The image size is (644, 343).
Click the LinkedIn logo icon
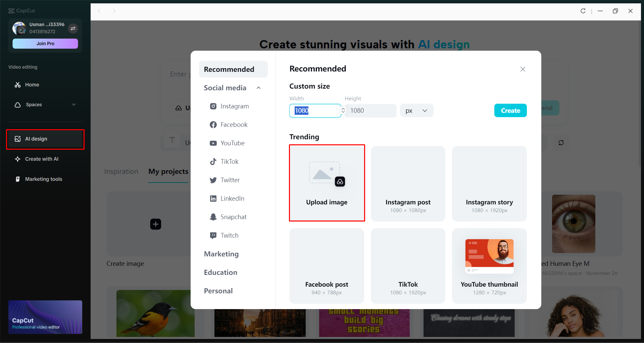coord(213,199)
